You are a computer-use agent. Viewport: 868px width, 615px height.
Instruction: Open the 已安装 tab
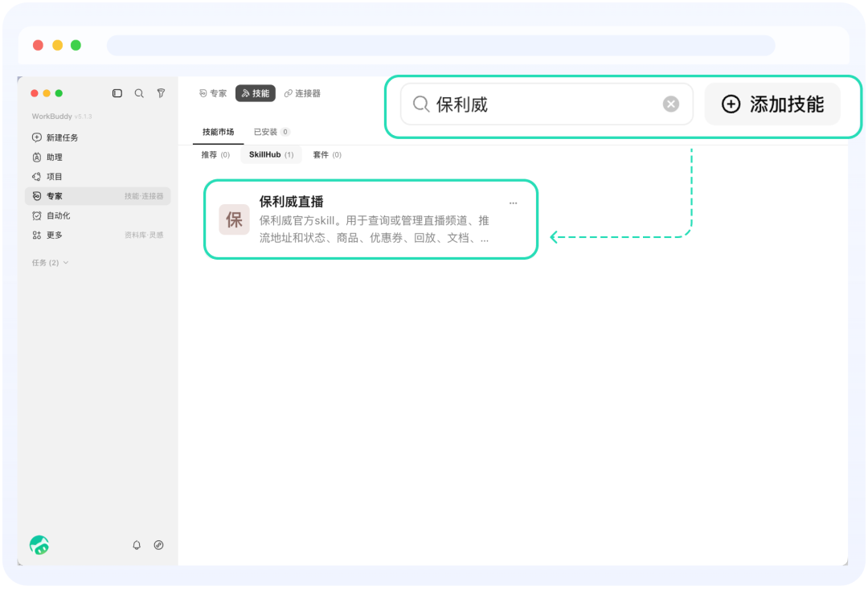point(272,133)
